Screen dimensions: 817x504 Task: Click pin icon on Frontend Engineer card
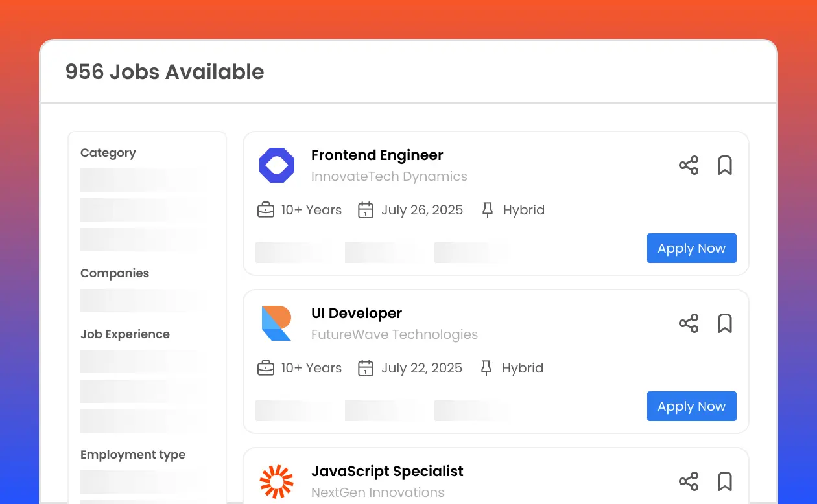(x=488, y=210)
